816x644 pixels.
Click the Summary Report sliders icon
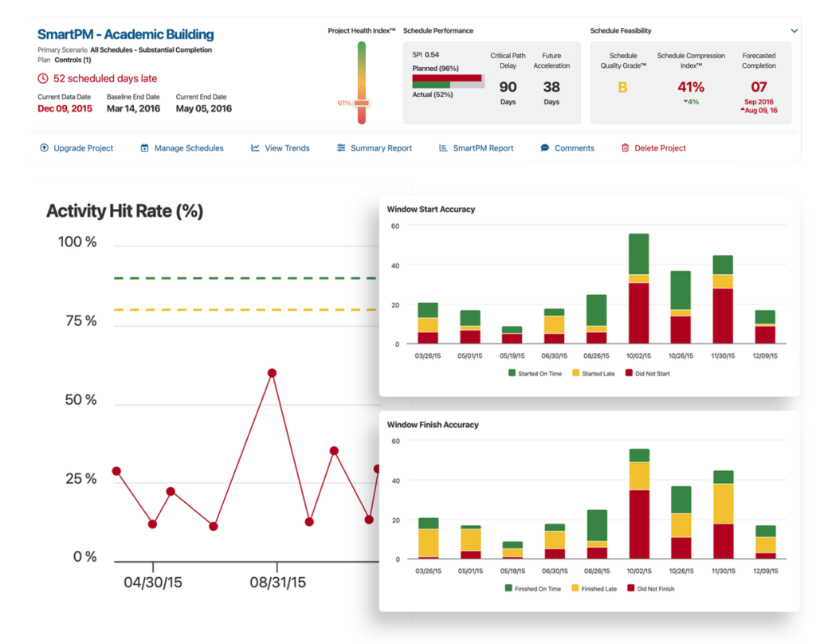tap(341, 148)
